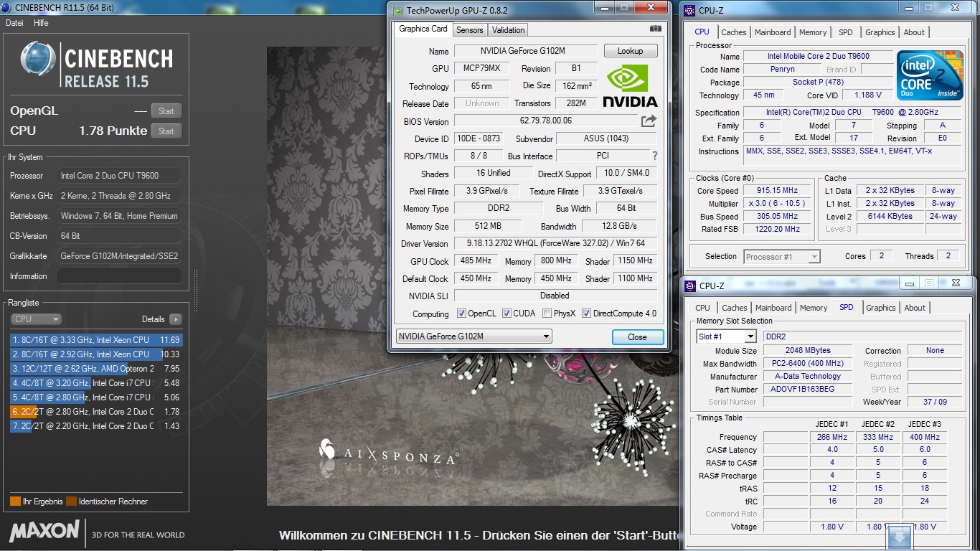Select ranking row 2C/2T @ 2.80 GHz Core 2 Duo
980x551 pixels.
coord(96,412)
